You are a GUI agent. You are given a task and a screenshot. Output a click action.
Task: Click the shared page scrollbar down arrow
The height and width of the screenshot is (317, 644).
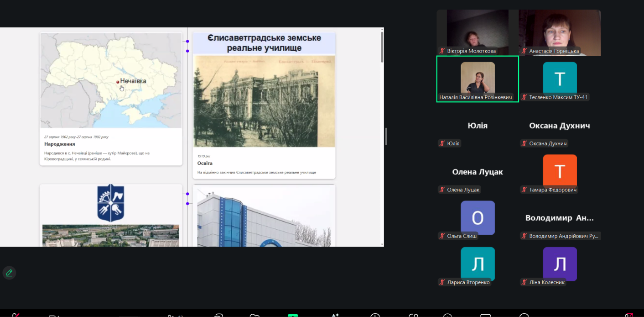pos(382,244)
